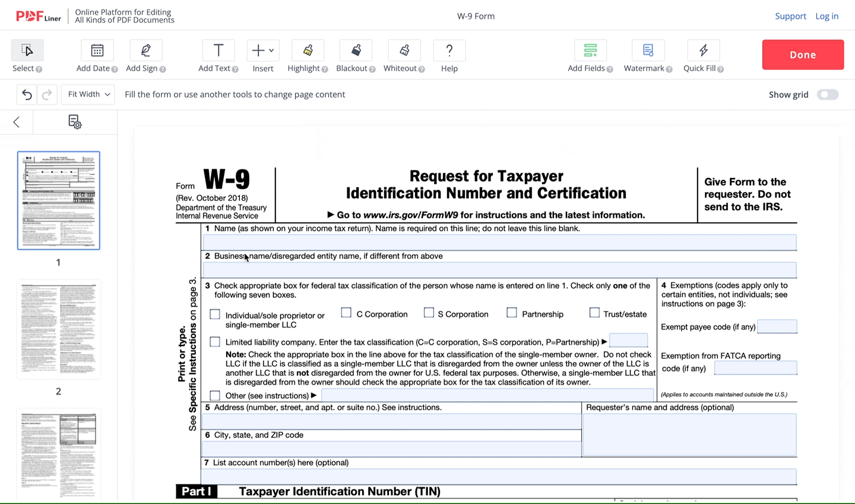This screenshot has width=855, height=504.
Task: Open page manager settings in sidebar
Action: coord(74,122)
